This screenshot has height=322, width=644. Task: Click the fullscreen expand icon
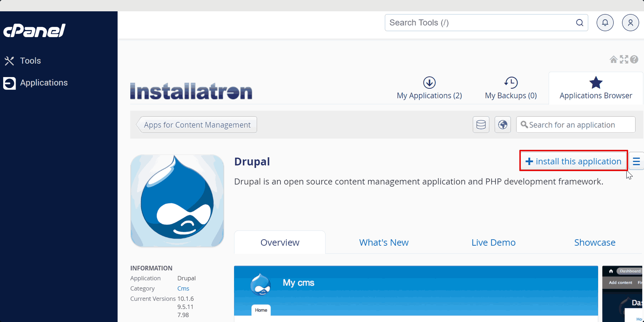click(624, 59)
